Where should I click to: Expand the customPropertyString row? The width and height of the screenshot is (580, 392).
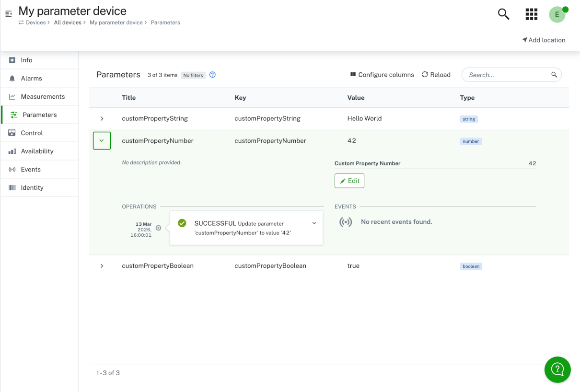102,118
